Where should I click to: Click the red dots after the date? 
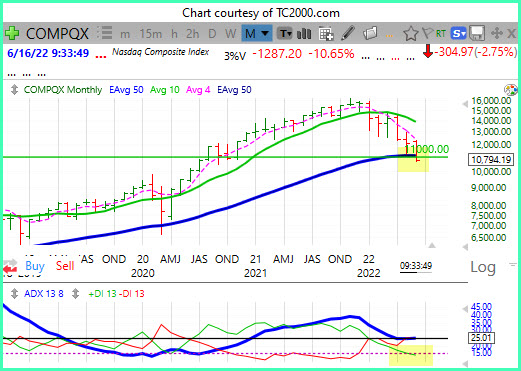tap(101, 57)
